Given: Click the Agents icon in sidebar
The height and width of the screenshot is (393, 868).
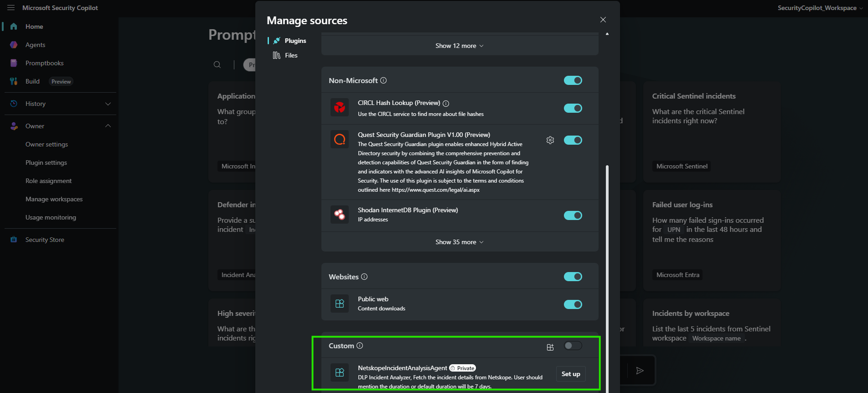Looking at the screenshot, I should pyautogui.click(x=14, y=45).
